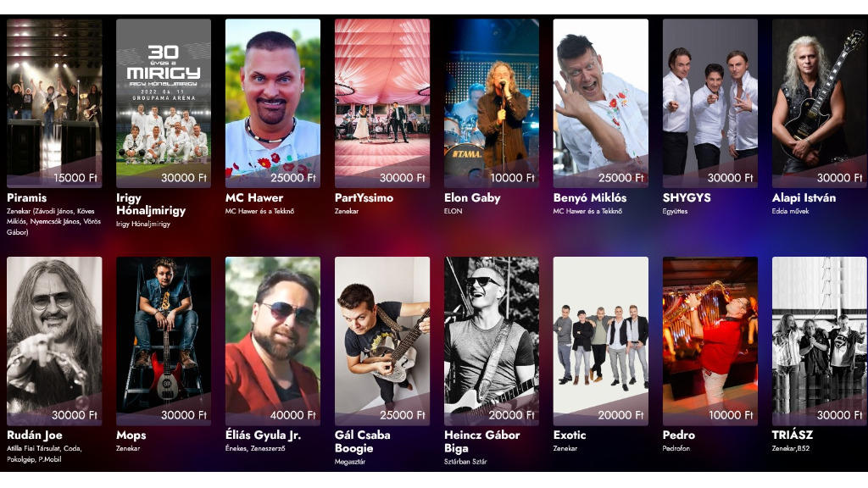Screen dimensions: 868x488
Task: Open the Piramis band card photo
Action: [x=54, y=103]
